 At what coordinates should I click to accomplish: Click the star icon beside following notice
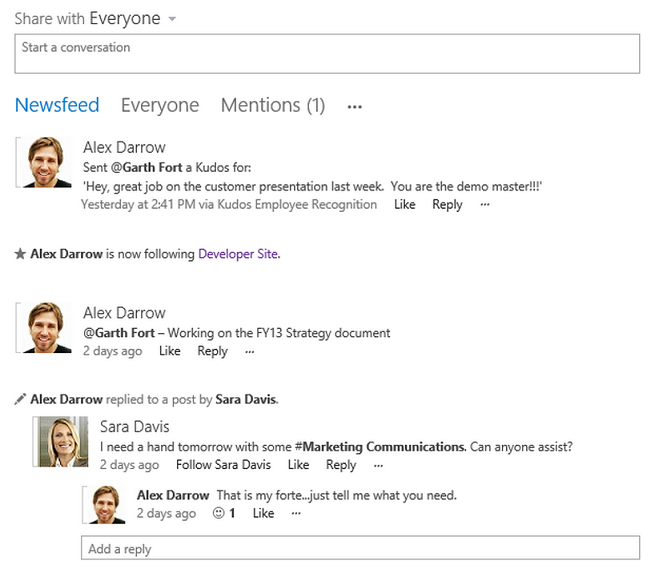(x=20, y=254)
